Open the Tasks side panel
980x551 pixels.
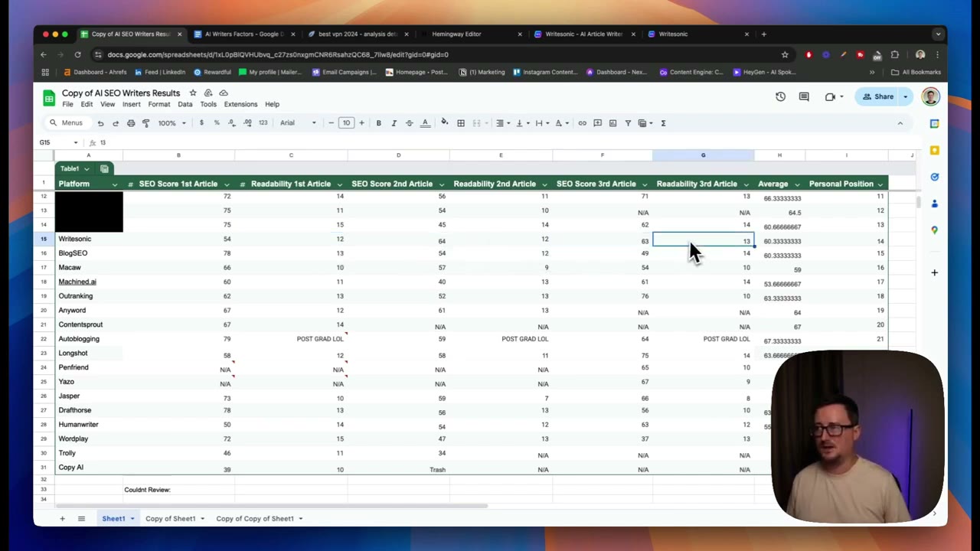pyautogui.click(x=934, y=177)
